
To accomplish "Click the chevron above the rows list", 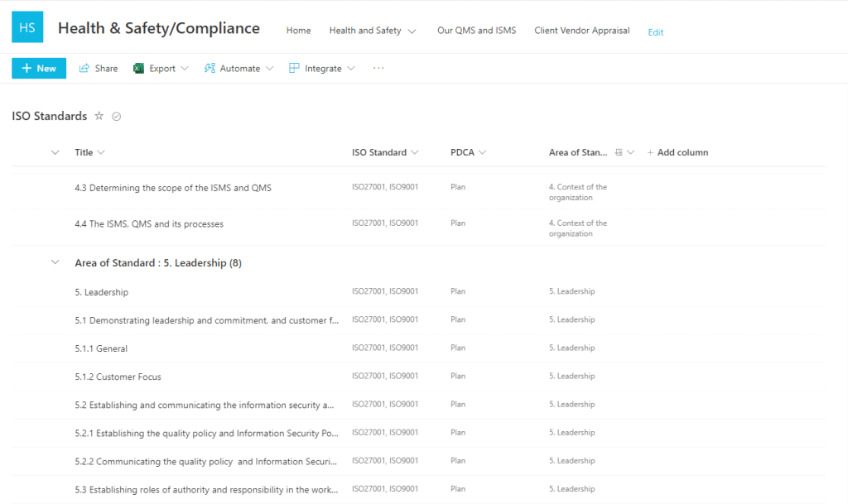I will (x=55, y=152).
